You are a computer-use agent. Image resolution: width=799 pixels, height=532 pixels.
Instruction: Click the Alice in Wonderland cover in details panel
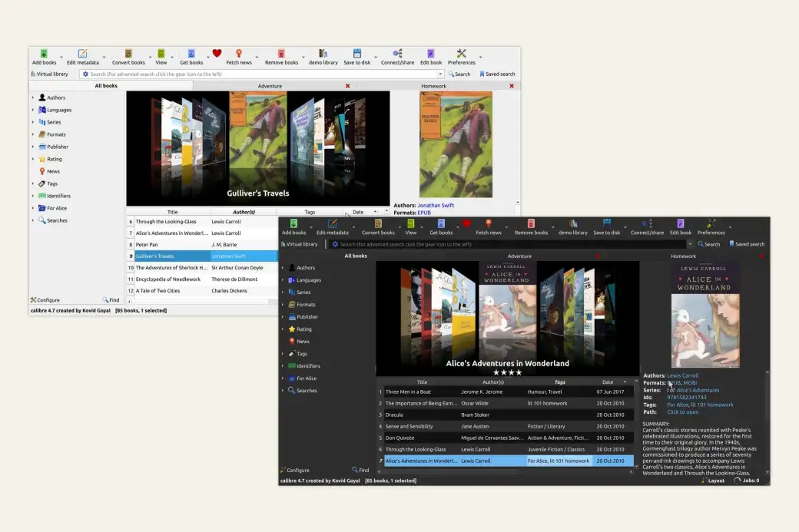[x=705, y=315]
